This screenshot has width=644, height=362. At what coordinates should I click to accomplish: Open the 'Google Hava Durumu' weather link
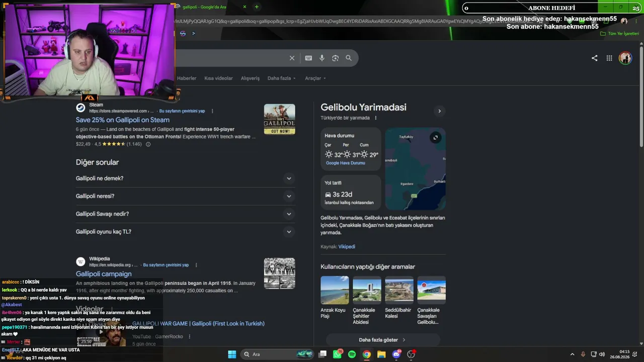pyautogui.click(x=345, y=163)
